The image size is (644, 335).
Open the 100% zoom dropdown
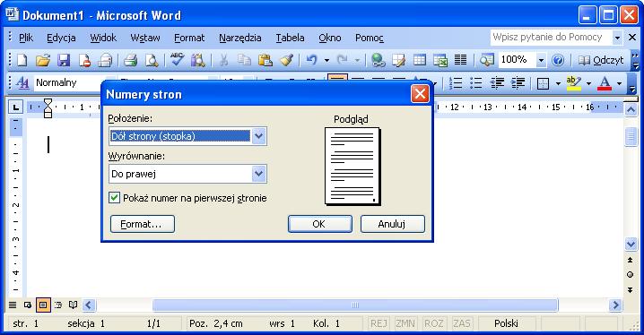[x=541, y=61]
